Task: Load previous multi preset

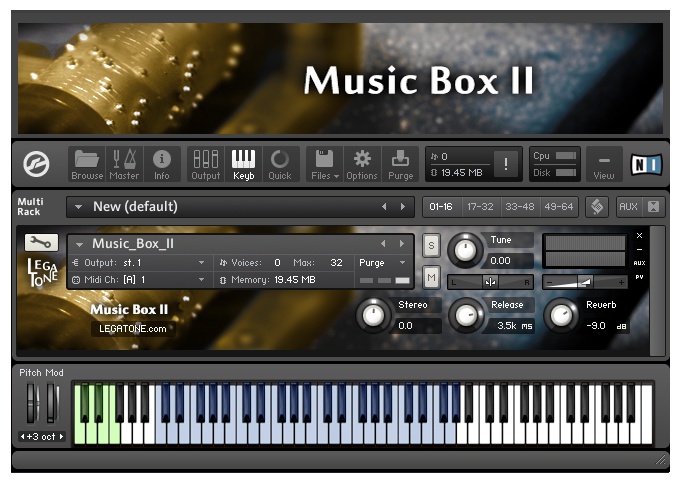Action: pos(384,207)
